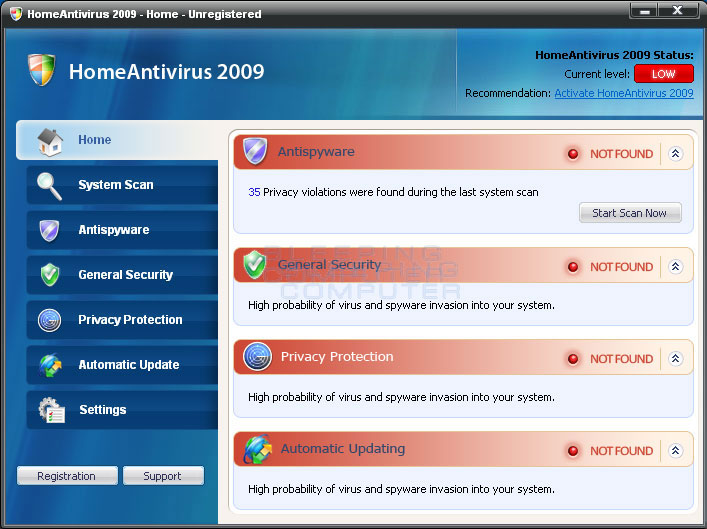This screenshot has height=529, width=707.
Task: Open Automatic Update section
Action: [122, 365]
